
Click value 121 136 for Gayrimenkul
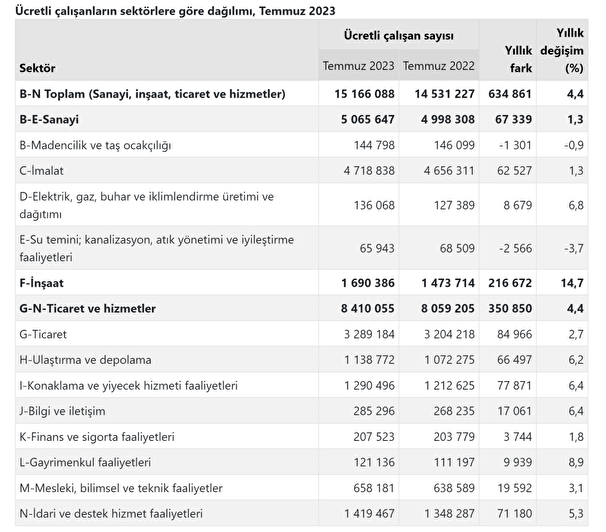(374, 462)
